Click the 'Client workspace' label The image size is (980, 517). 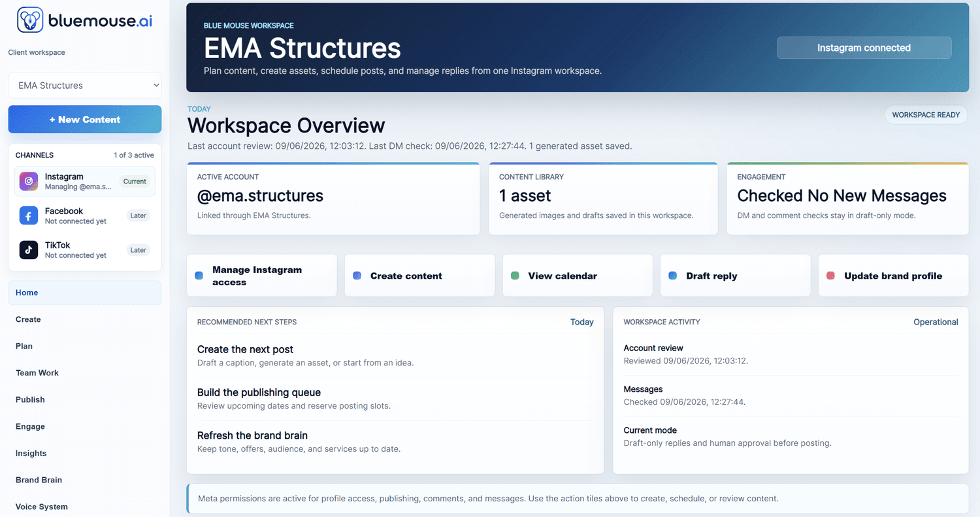37,52
